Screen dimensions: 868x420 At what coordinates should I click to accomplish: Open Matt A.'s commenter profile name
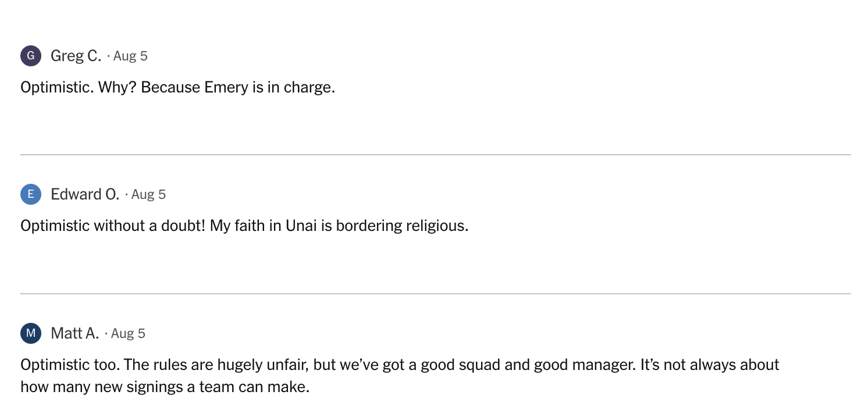pyautogui.click(x=75, y=333)
